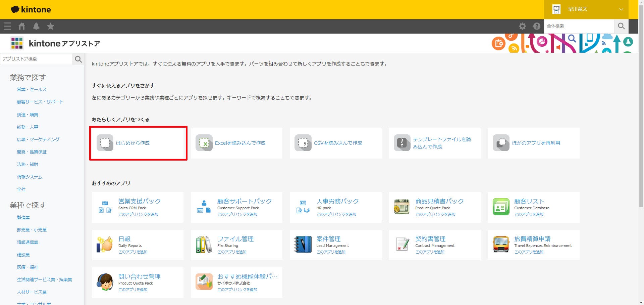Click 案件管理 title link
Viewport: 644px width, 305px height.
tap(328, 239)
